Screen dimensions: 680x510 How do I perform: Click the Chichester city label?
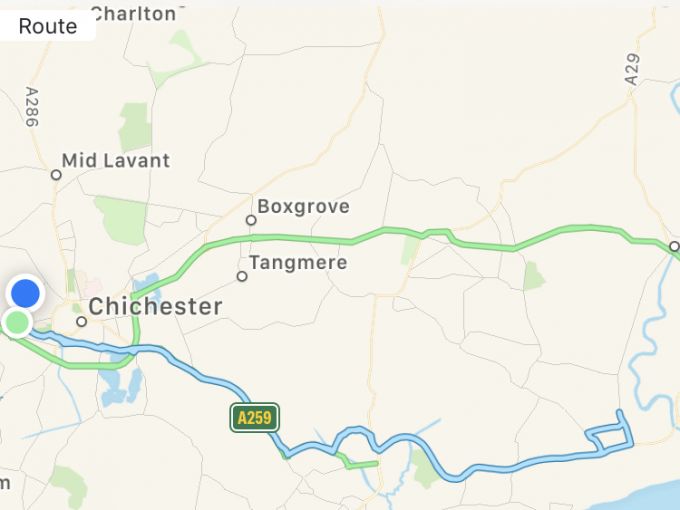tap(155, 306)
